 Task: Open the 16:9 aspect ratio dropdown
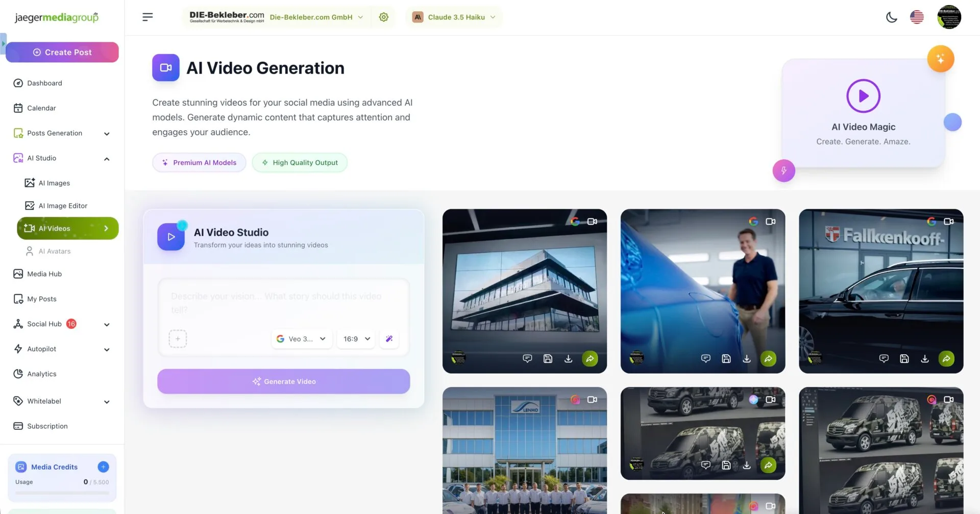coord(356,339)
